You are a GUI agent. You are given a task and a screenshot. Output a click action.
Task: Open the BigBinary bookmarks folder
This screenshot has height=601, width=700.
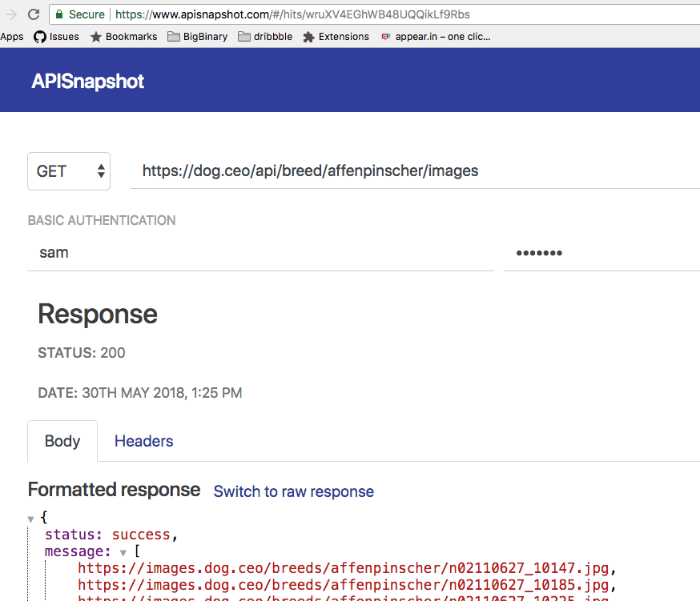tap(197, 36)
